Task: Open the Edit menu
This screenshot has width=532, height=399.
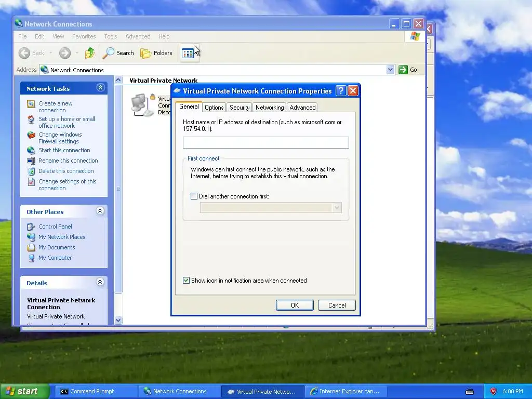Action: tap(39, 36)
